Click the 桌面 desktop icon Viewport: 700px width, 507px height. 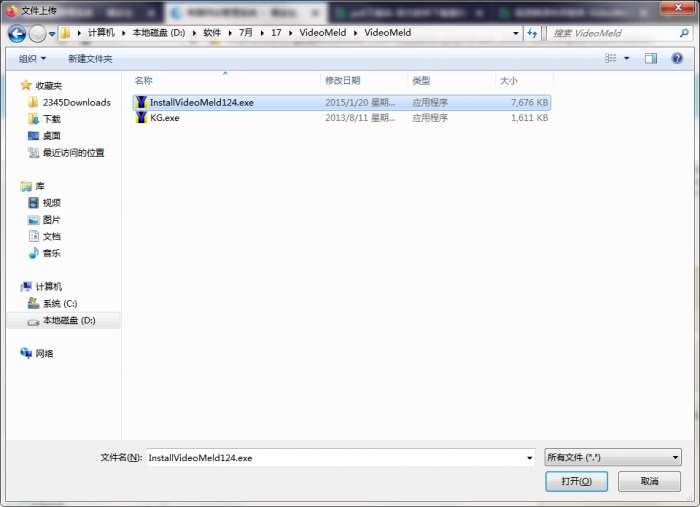[x=33, y=136]
